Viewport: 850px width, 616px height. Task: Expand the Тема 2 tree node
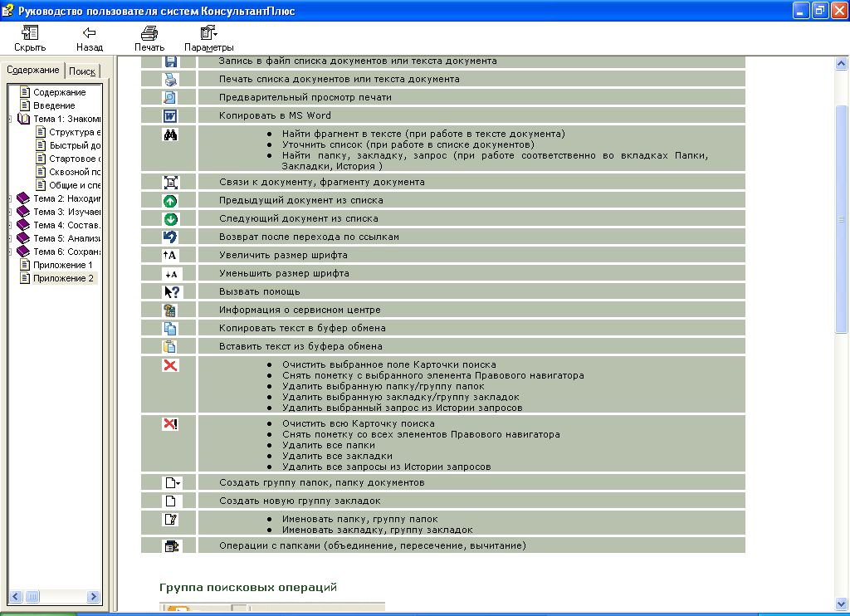point(10,198)
